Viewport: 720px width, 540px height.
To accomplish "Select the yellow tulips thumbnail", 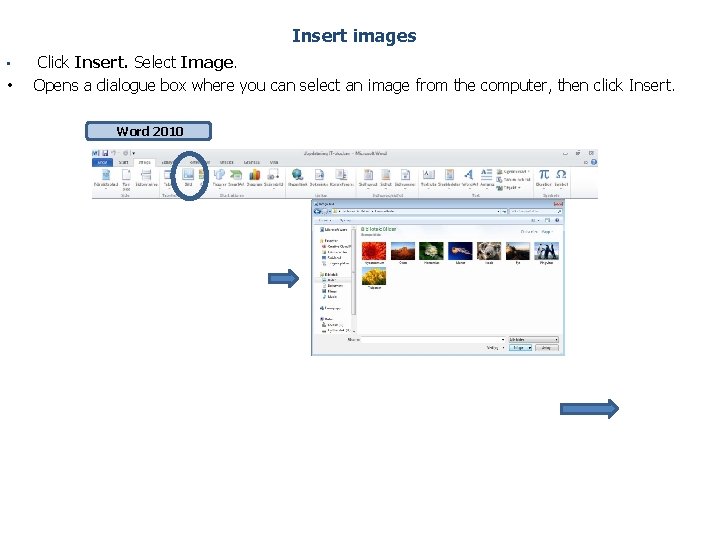I will (x=374, y=276).
